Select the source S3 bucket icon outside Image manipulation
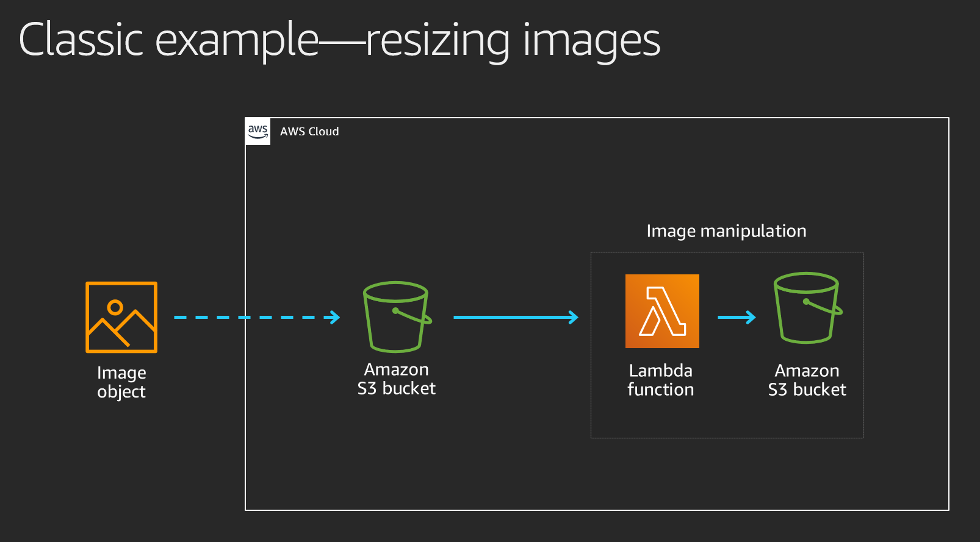Image resolution: width=980 pixels, height=542 pixels. point(397,317)
